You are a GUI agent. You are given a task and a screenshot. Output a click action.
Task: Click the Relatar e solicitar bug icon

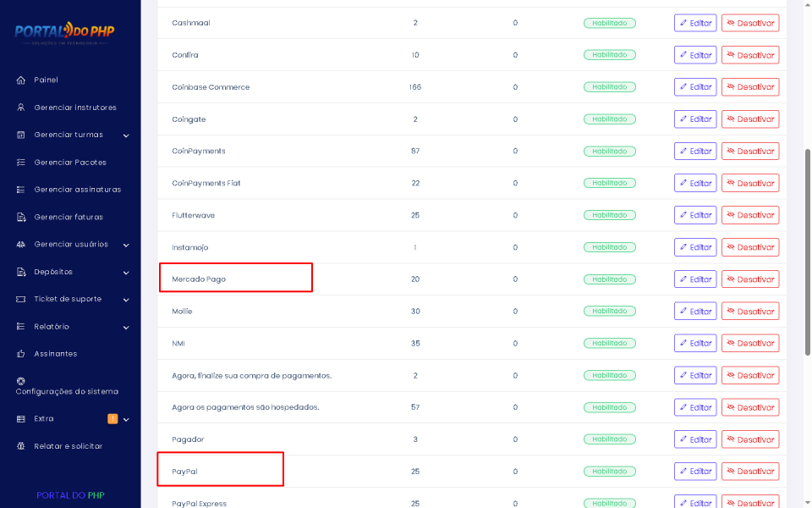point(20,446)
